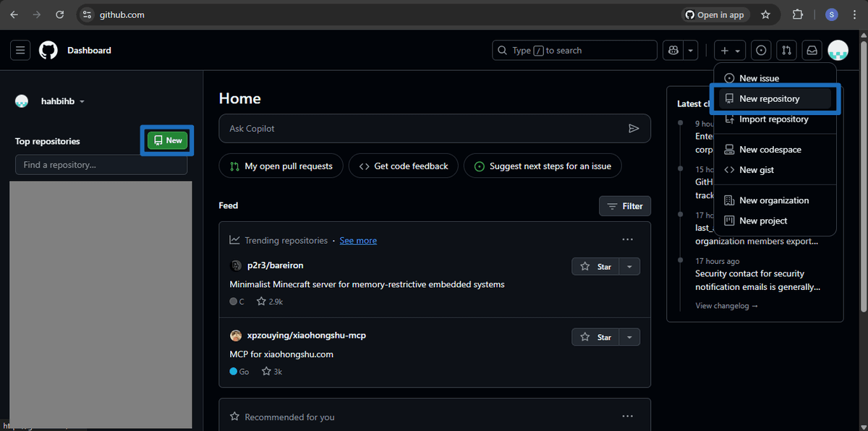
Task: Click the Find a repository search field
Action: pyautogui.click(x=101, y=164)
